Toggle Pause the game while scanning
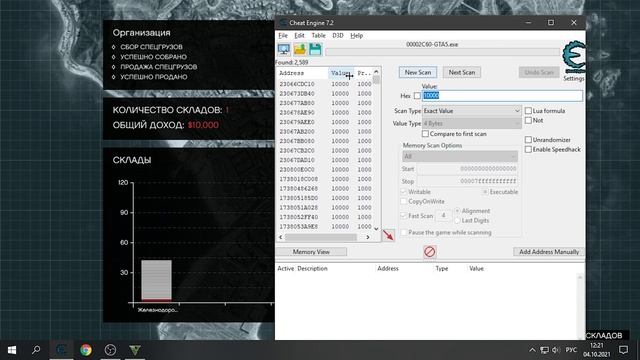This screenshot has width=640, height=360. tap(404, 232)
